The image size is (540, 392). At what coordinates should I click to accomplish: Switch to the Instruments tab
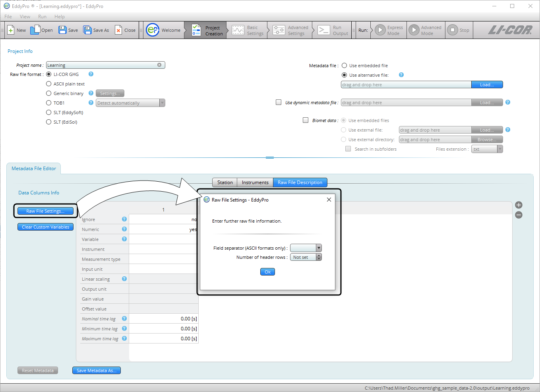pos(255,182)
